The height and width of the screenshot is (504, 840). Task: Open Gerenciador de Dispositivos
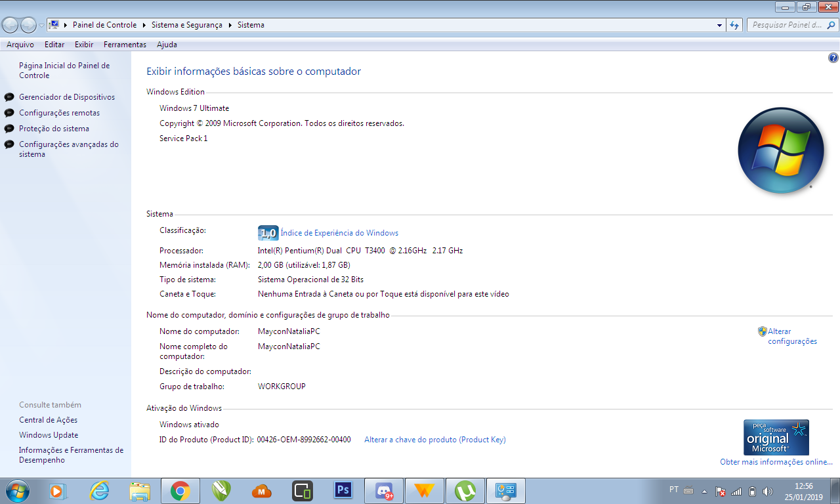pyautogui.click(x=67, y=97)
